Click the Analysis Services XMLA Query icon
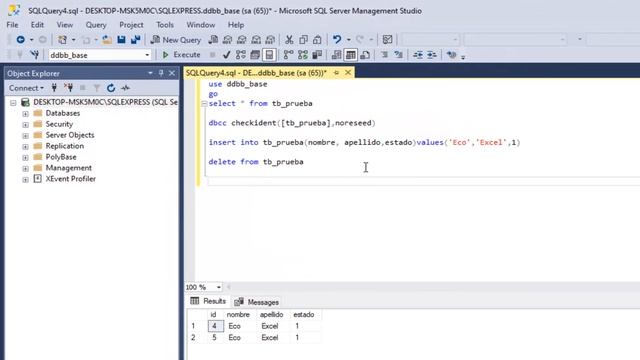This screenshot has width=640, height=360. (256, 40)
